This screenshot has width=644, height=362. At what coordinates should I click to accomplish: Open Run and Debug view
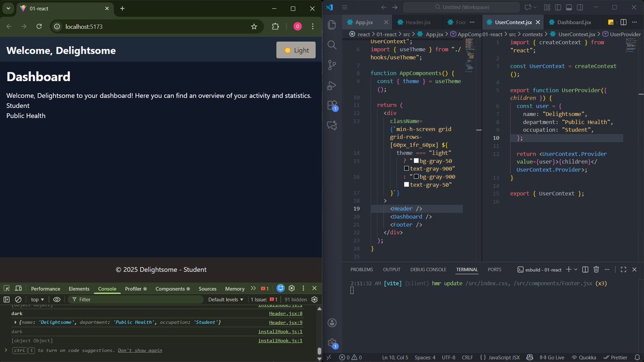pos(332,85)
